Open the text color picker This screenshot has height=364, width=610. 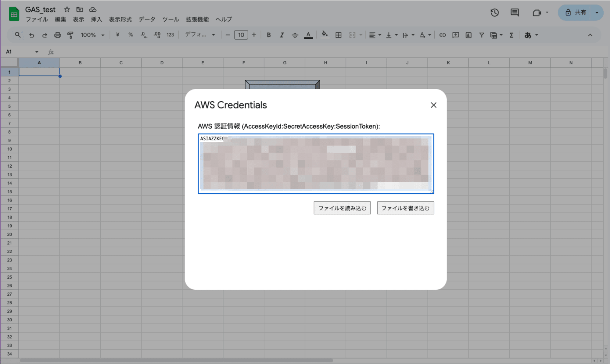pyautogui.click(x=308, y=35)
